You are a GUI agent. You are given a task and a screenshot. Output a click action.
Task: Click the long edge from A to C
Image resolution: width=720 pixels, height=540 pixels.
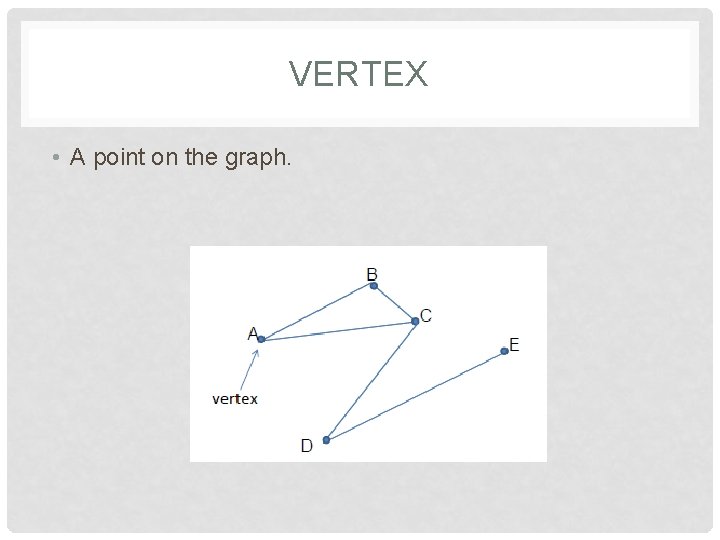[x=338, y=331]
